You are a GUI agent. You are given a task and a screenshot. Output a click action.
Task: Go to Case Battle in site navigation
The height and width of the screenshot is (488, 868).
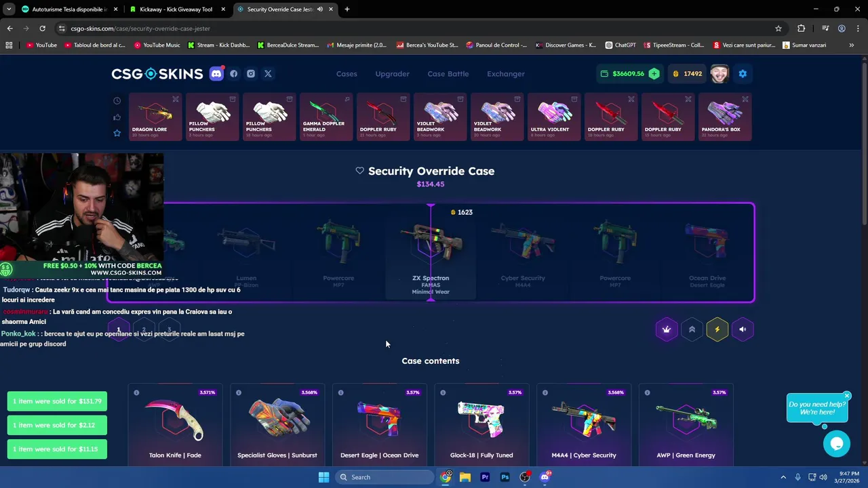coord(448,74)
